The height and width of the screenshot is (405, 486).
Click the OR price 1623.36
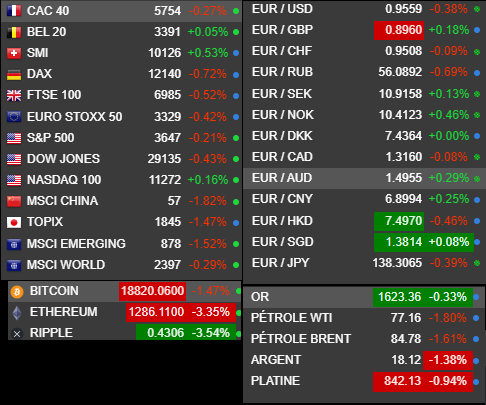(399, 297)
